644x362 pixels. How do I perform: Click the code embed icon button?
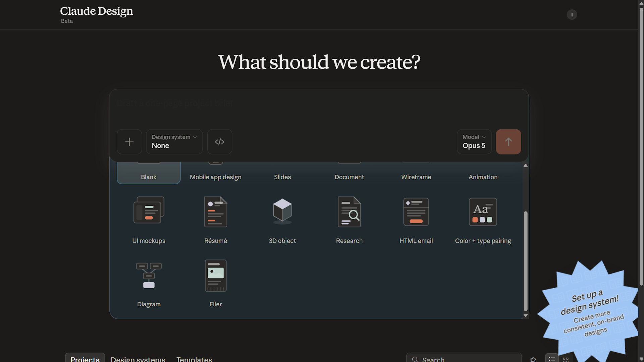pos(220,142)
